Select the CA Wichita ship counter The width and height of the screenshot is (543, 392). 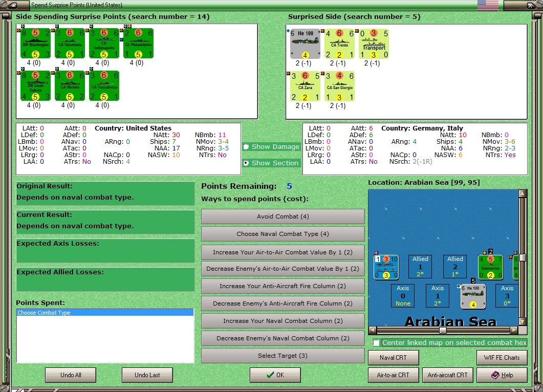tap(70, 86)
